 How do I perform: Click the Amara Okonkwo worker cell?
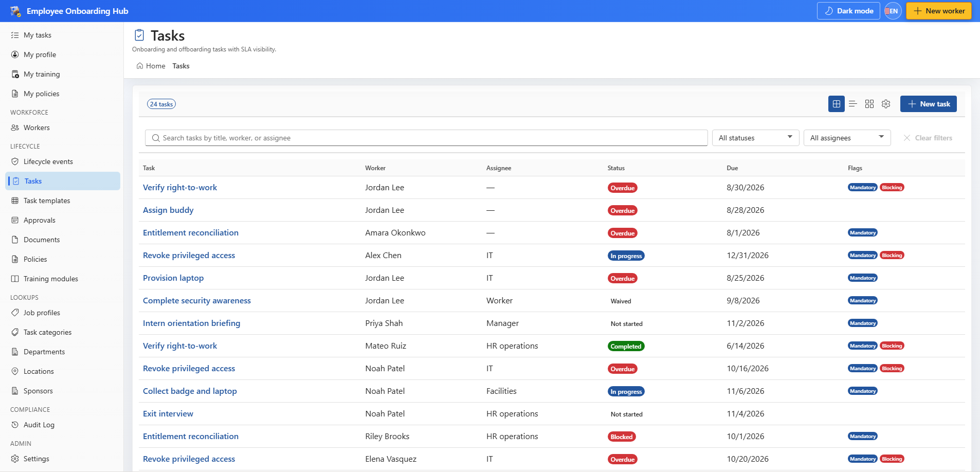point(395,233)
